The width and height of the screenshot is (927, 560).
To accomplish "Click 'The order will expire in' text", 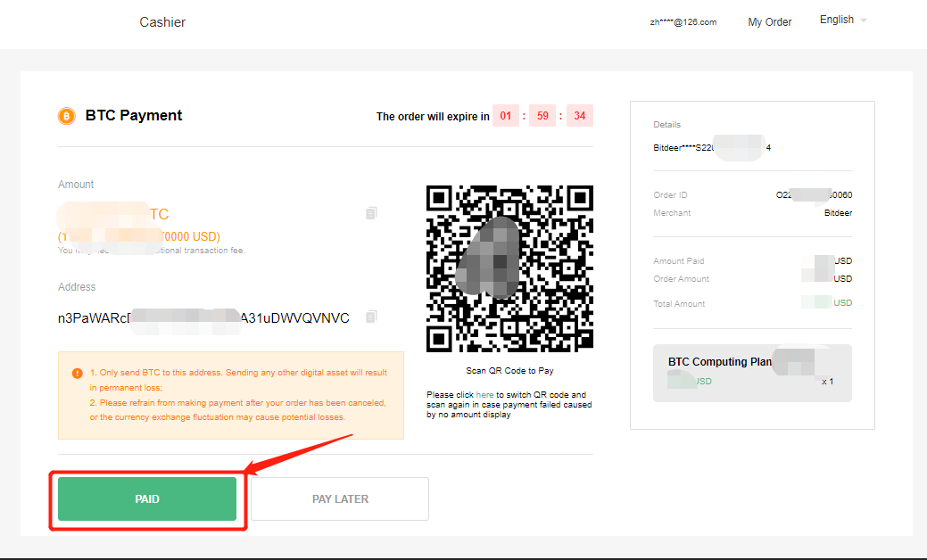I will tap(433, 117).
